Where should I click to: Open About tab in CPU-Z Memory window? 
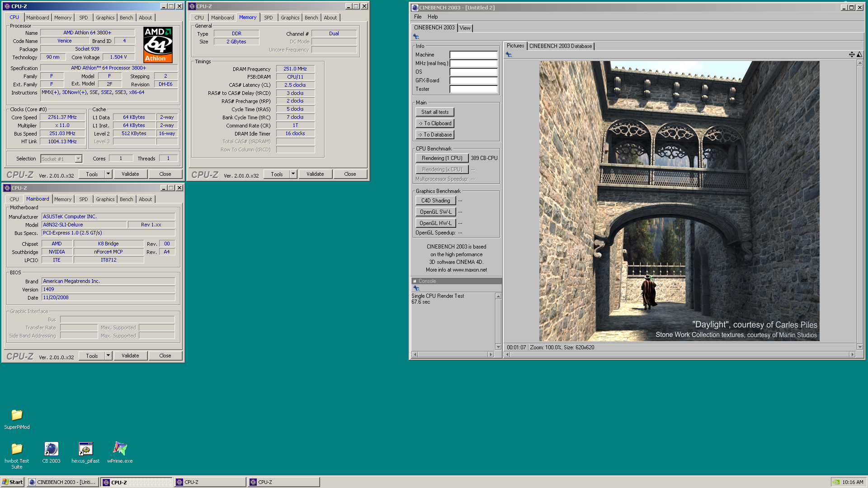coord(330,18)
